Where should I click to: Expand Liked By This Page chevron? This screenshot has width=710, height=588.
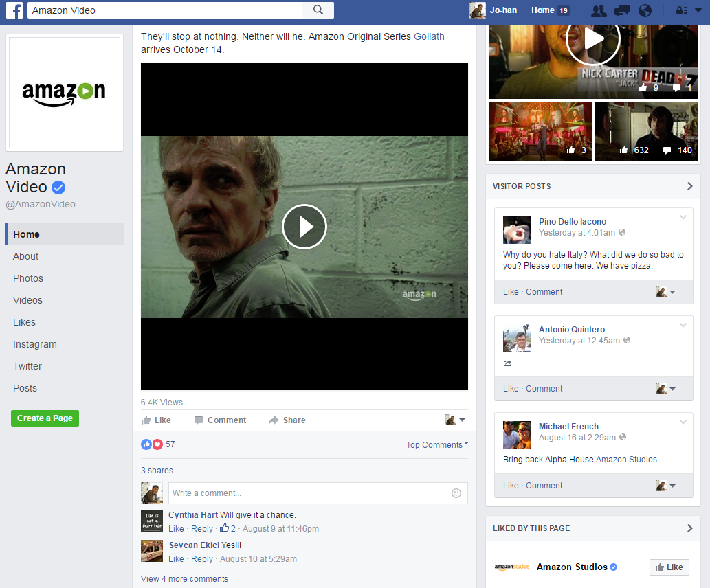click(x=689, y=528)
